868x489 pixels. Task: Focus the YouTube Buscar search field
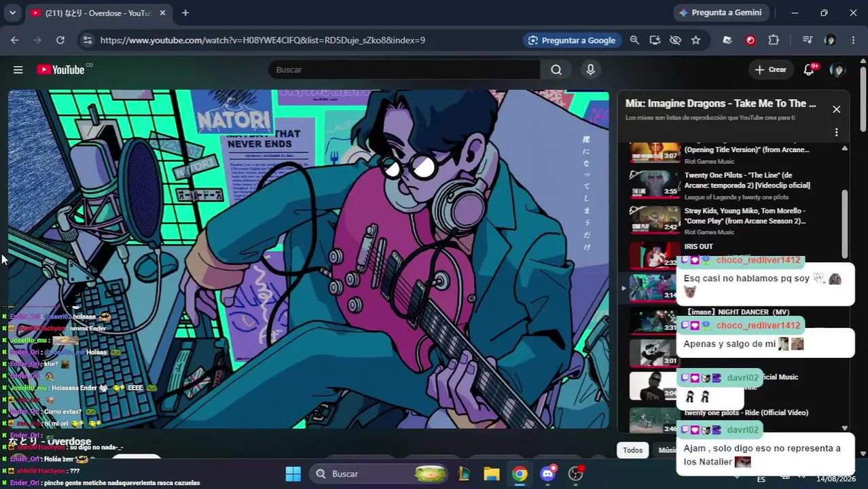click(x=404, y=70)
